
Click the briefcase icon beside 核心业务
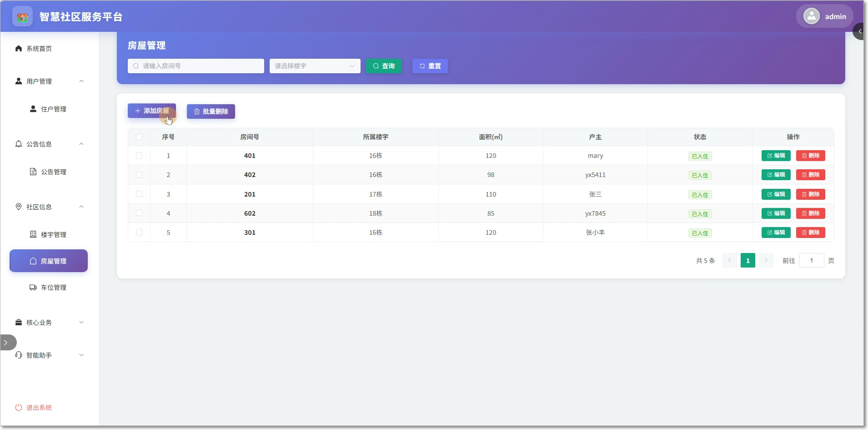(x=19, y=322)
